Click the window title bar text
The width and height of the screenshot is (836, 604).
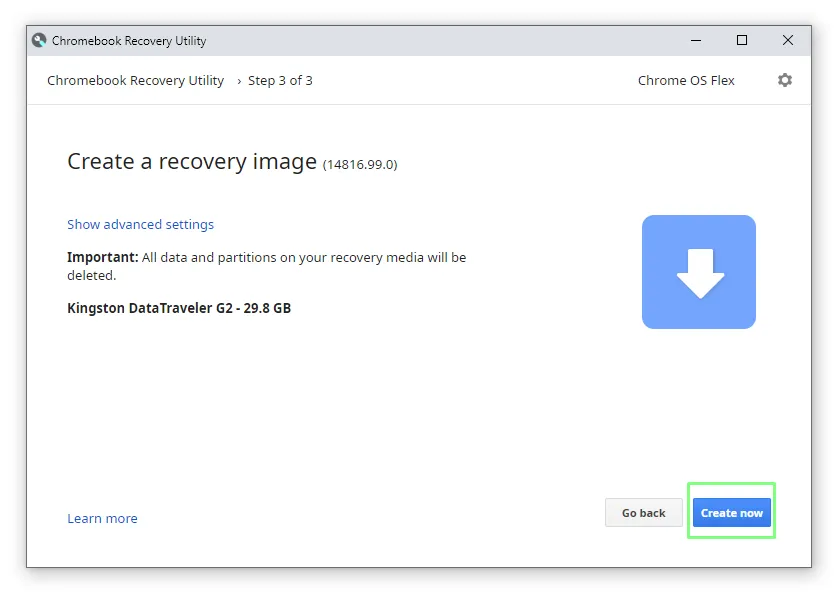point(129,41)
